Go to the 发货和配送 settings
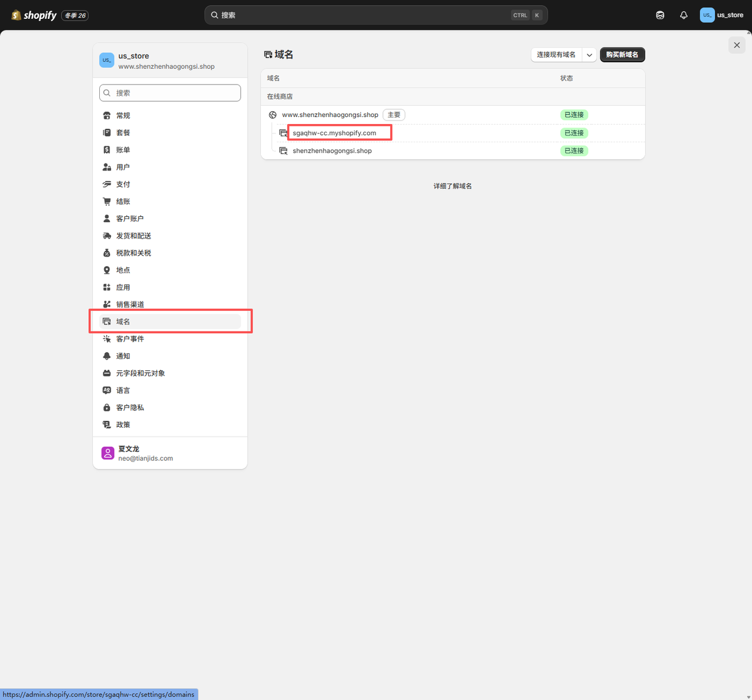 tap(133, 236)
